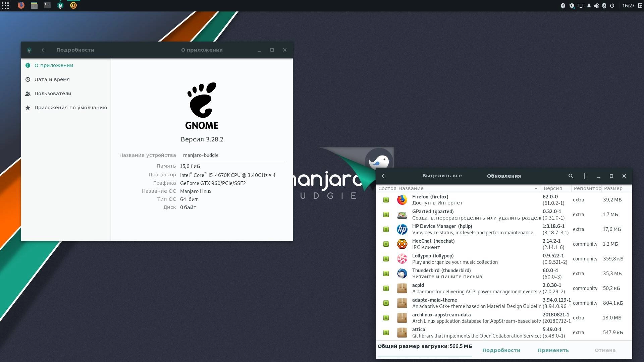Launch the terminal from the top panel
644x362 pixels.
pos(47,5)
